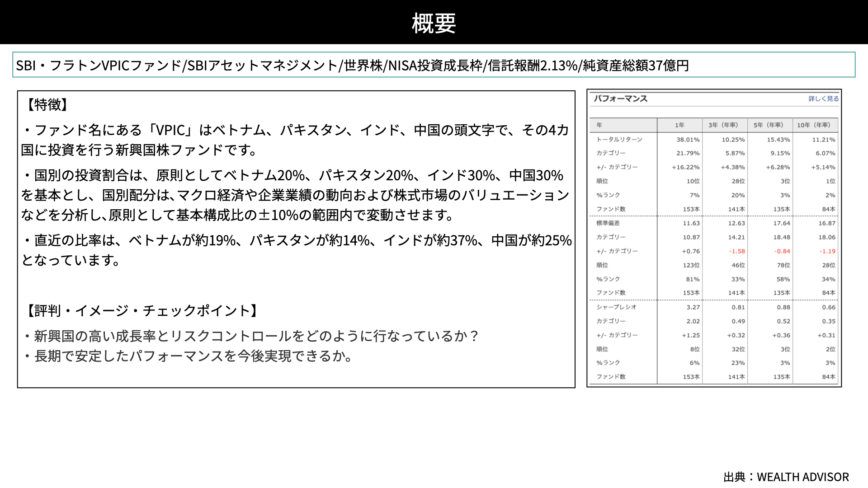The height and width of the screenshot is (488, 868).
Task: Click the 概要 slide title
Action: (434, 23)
